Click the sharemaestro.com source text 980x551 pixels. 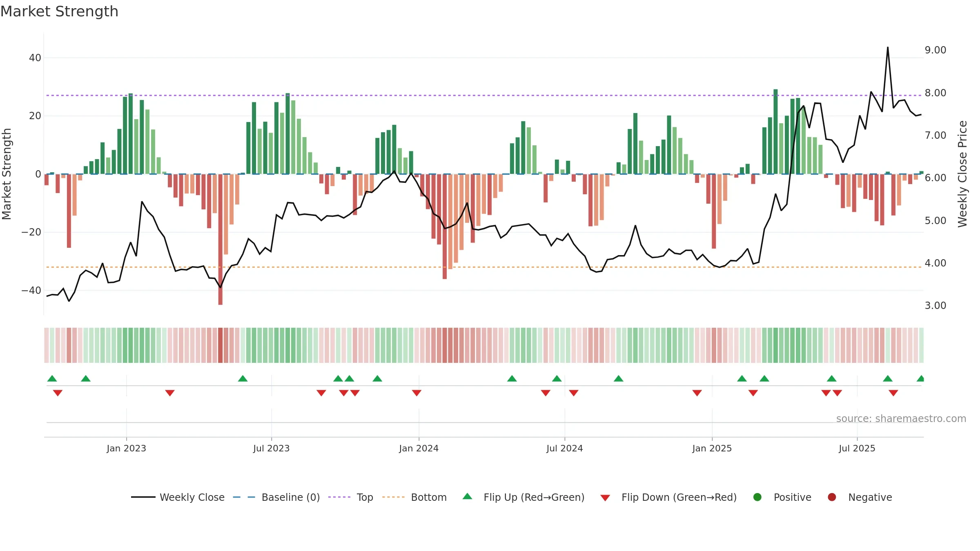[901, 418]
